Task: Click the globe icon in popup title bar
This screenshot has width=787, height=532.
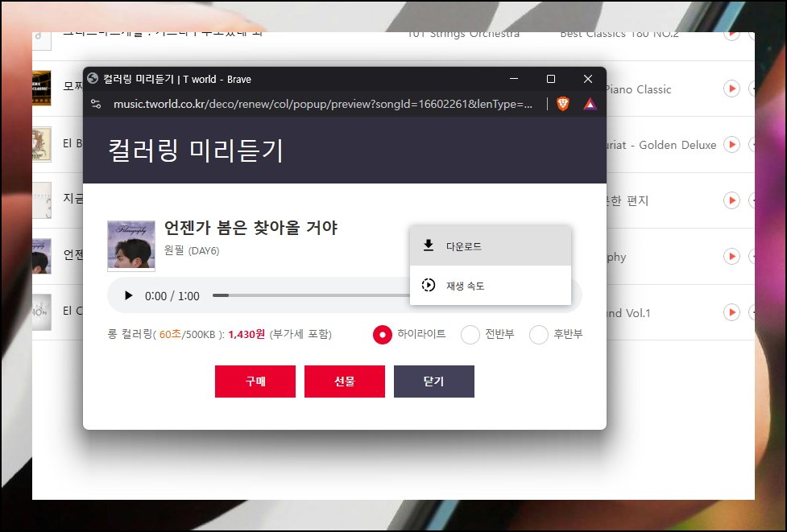Action: 93,78
